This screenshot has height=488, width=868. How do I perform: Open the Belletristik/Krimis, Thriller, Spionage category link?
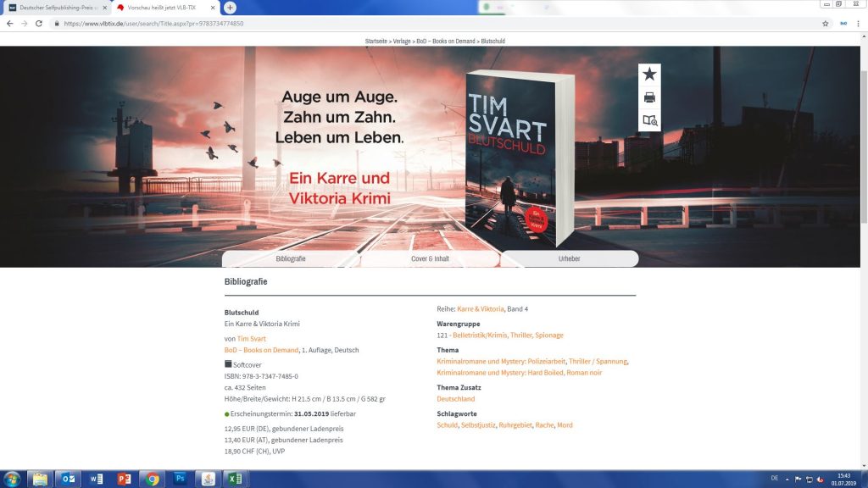509,335
